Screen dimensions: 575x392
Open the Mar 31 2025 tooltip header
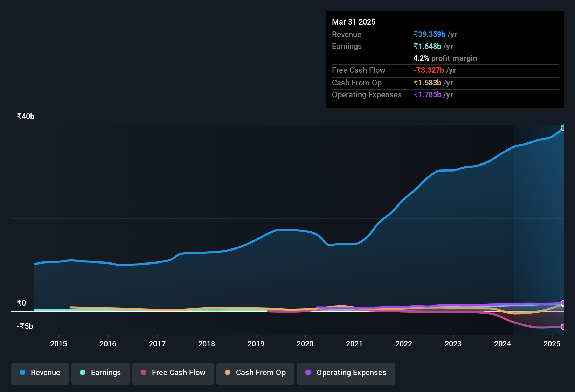pyautogui.click(x=354, y=22)
